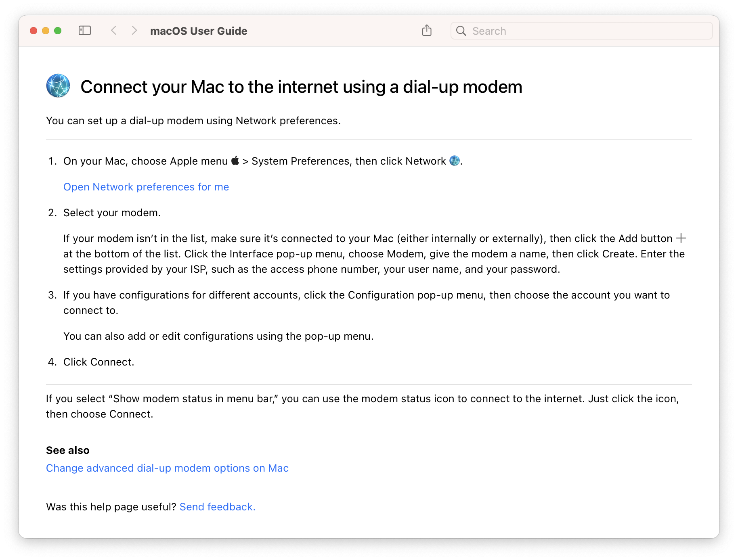Viewport: 738px width, 560px height.
Task: Click the green zoom window control
Action: pyautogui.click(x=58, y=30)
